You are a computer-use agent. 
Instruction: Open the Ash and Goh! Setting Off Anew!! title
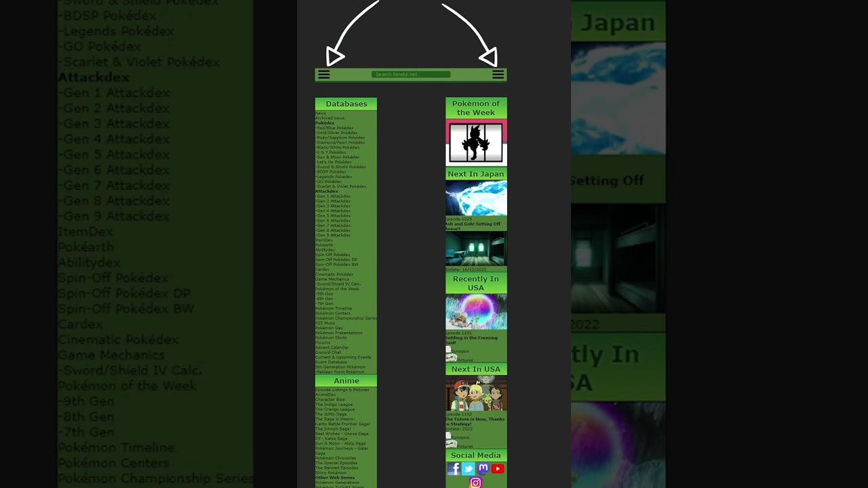click(473, 226)
